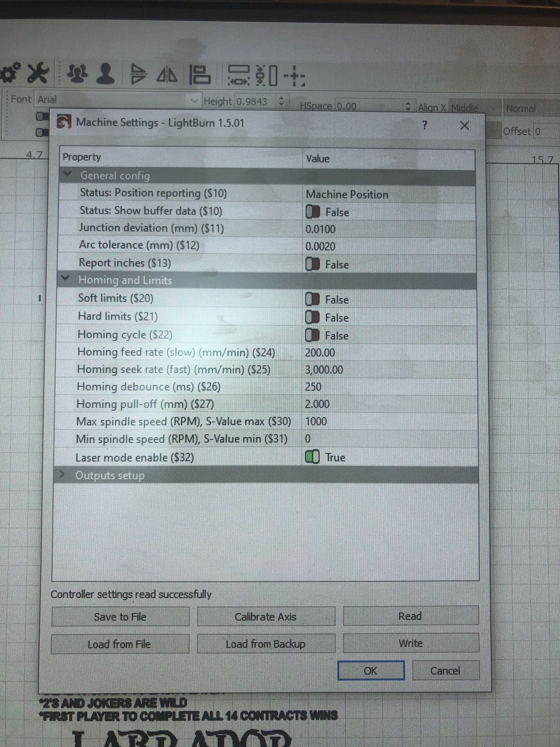
Task: Click the Save to File button
Action: (120, 617)
